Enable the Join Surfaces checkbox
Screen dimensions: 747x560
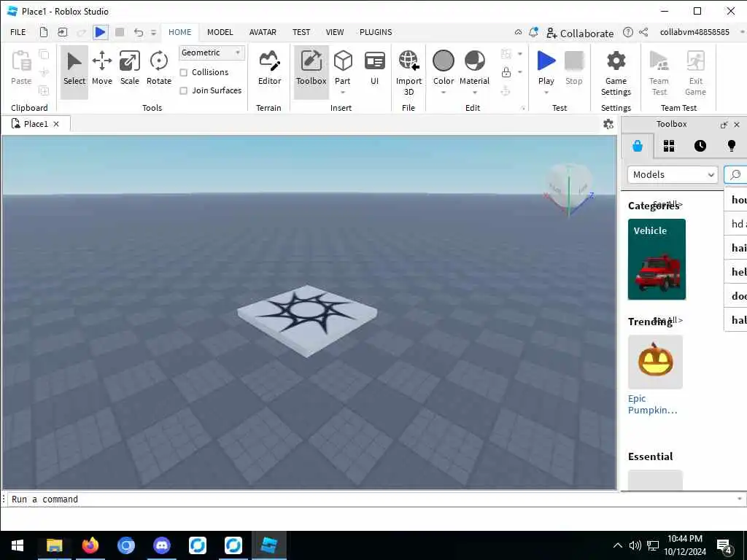[183, 90]
